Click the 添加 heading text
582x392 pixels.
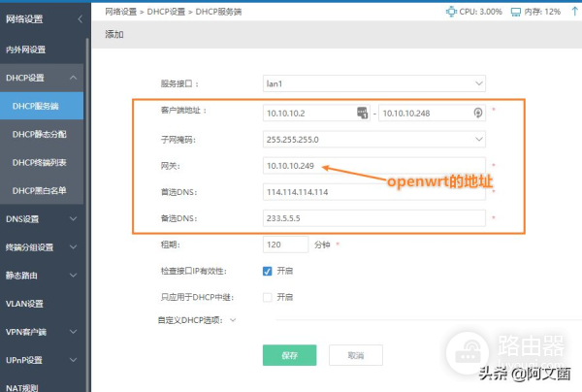114,35
